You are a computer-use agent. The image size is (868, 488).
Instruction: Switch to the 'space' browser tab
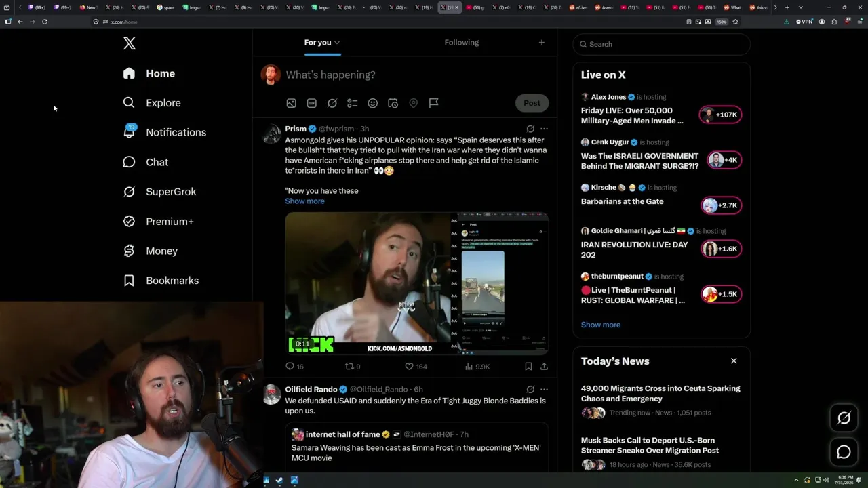pyautogui.click(x=166, y=7)
